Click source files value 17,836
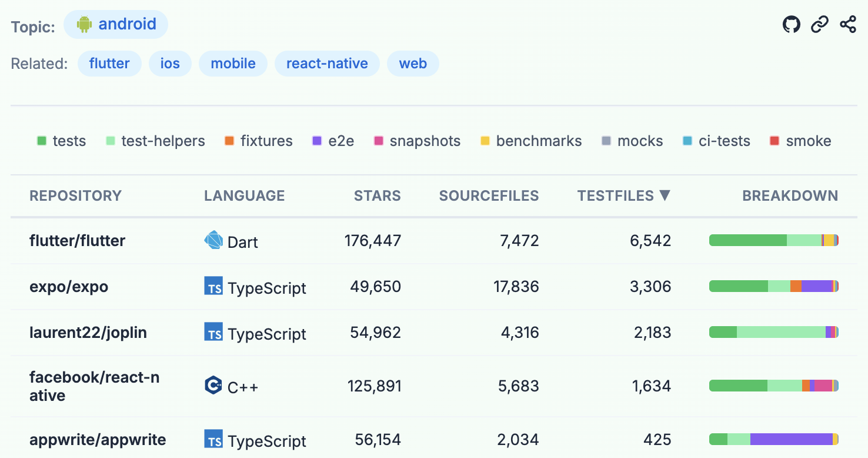Image resolution: width=868 pixels, height=458 pixels. coord(516,287)
